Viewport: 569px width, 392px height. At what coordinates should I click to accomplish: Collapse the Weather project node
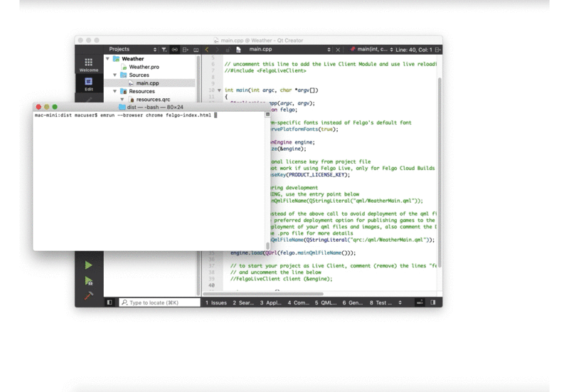coord(108,58)
